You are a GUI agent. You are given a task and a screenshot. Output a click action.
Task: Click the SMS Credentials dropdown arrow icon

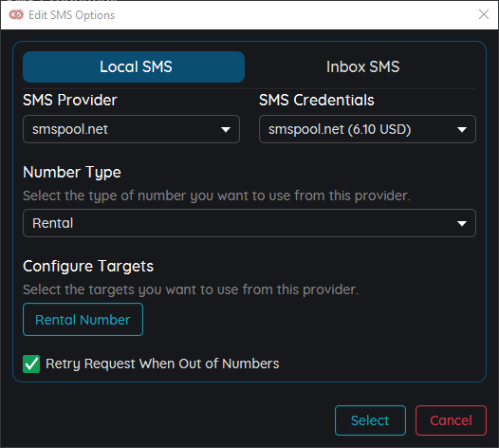(x=462, y=130)
